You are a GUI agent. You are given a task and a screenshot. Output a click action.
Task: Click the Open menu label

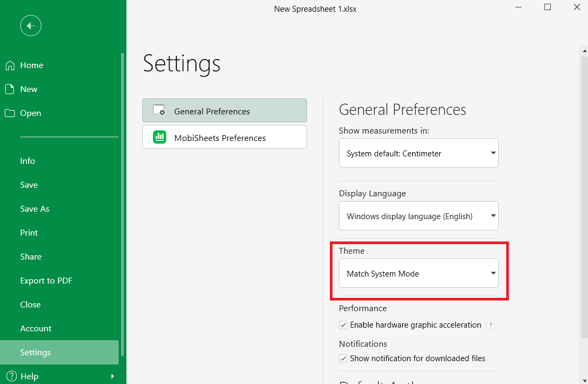[30, 113]
